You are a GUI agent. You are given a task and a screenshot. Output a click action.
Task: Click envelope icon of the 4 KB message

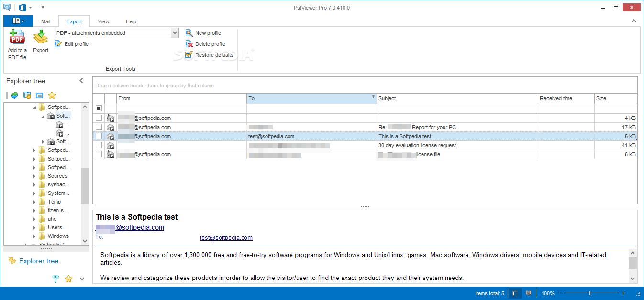pos(111,118)
